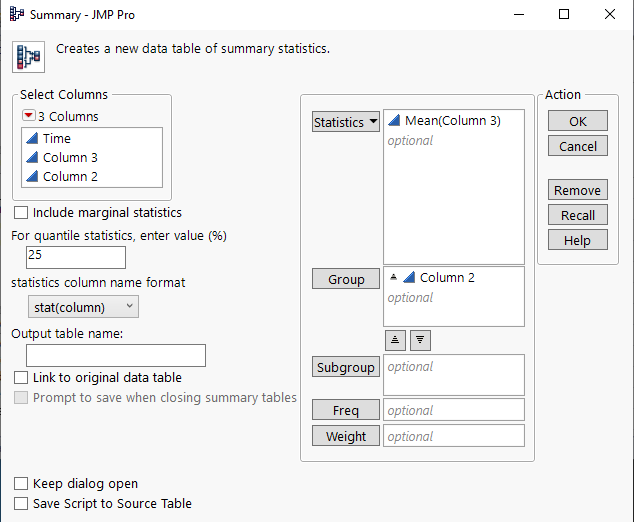Click the Recall button
The width and height of the screenshot is (634, 522).
[x=578, y=215]
